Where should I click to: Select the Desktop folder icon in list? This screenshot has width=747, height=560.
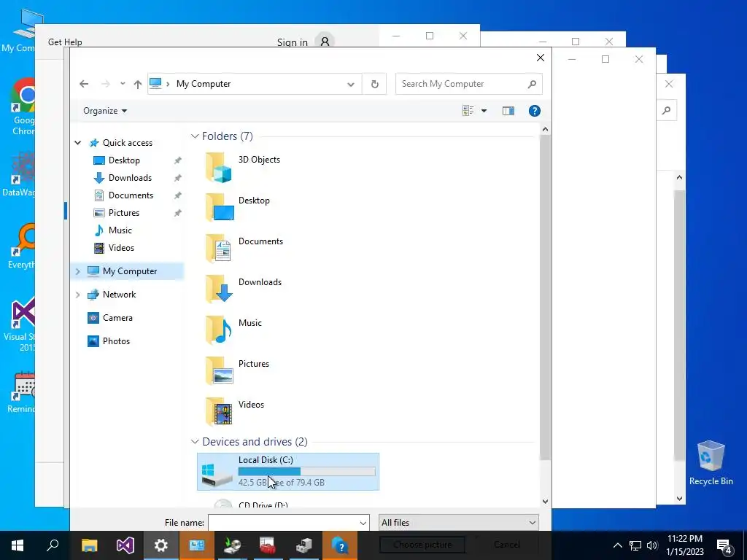tap(219, 208)
